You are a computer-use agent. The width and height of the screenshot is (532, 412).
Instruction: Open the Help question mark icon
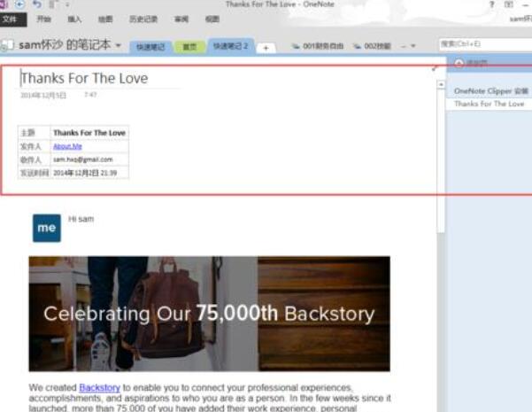click(492, 4)
